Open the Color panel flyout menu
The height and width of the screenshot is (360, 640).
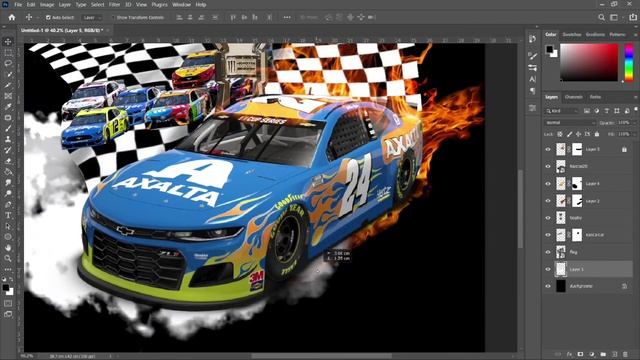point(636,35)
